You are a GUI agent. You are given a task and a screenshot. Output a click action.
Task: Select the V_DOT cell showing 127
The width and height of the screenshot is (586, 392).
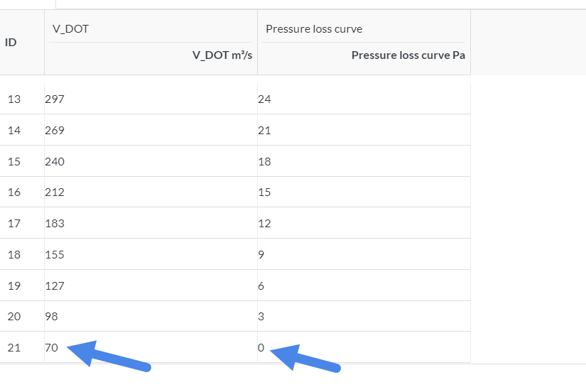(x=151, y=285)
